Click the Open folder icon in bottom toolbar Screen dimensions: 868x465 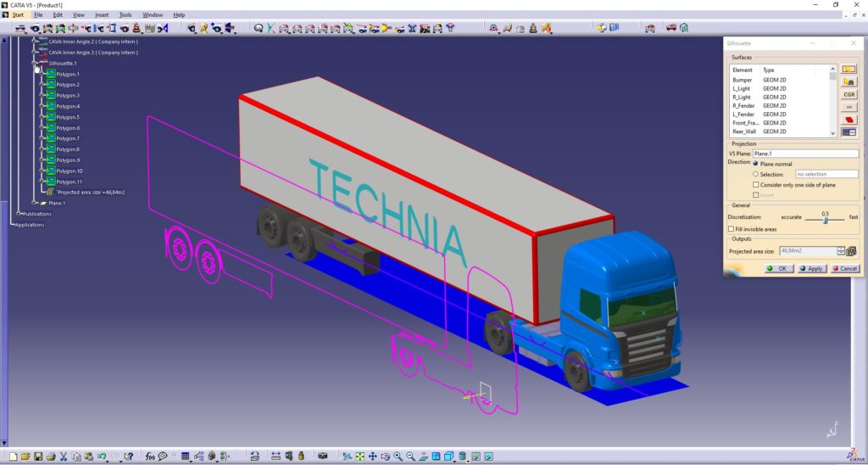click(25, 457)
